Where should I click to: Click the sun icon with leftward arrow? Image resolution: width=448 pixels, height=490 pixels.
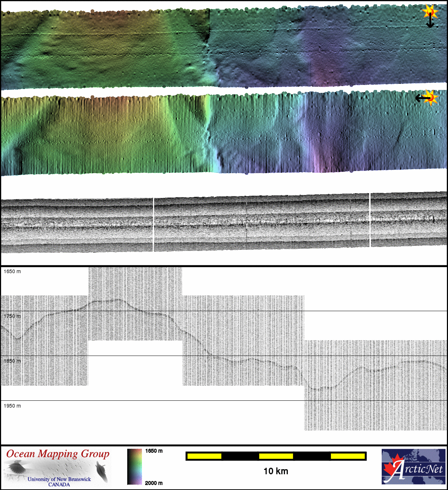point(426,97)
